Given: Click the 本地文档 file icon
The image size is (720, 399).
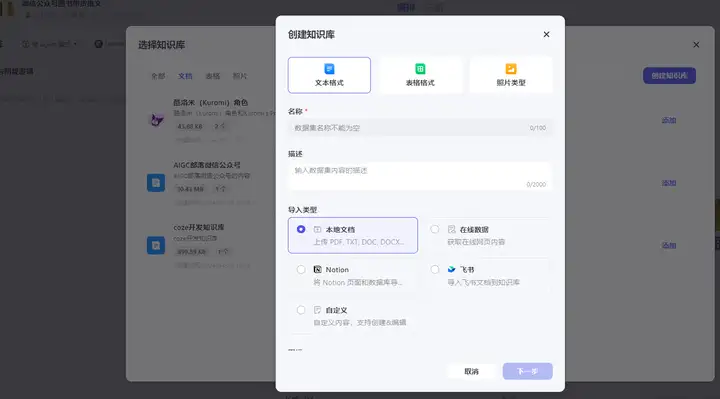Looking at the screenshot, I should (x=317, y=229).
